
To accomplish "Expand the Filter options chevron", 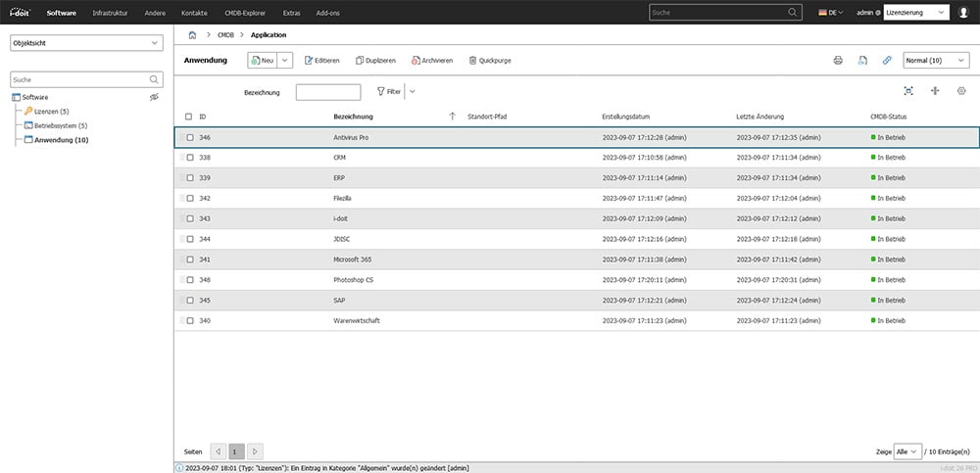I will coord(413,91).
